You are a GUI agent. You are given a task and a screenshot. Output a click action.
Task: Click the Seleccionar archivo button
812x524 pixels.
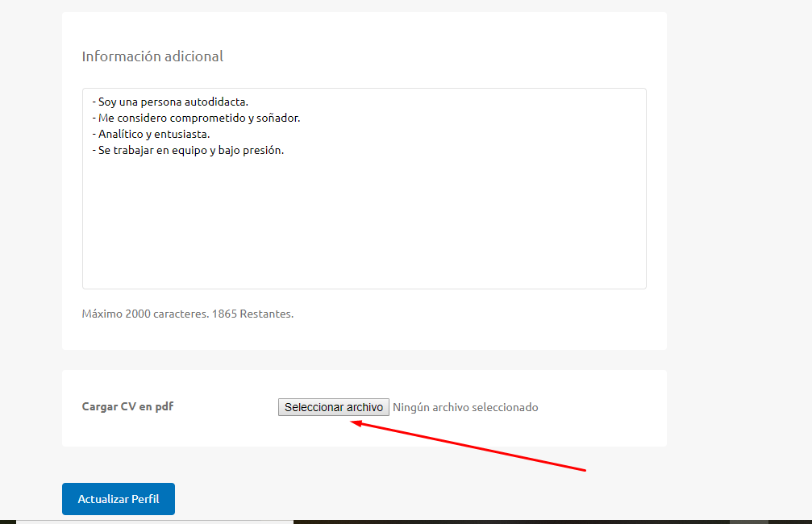pos(334,407)
